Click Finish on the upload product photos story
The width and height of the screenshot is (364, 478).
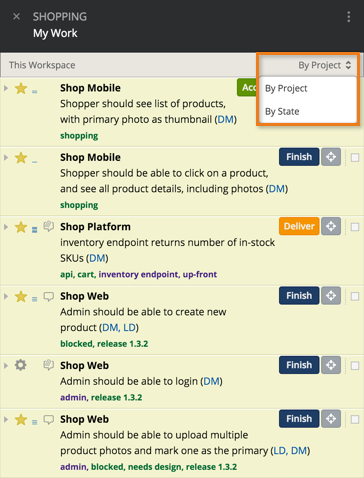pos(299,419)
